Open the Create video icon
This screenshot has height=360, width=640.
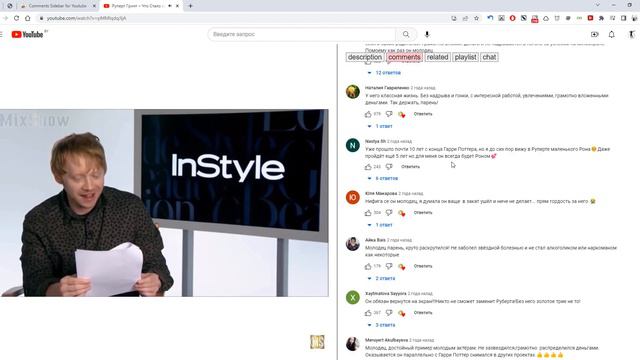coord(594,35)
